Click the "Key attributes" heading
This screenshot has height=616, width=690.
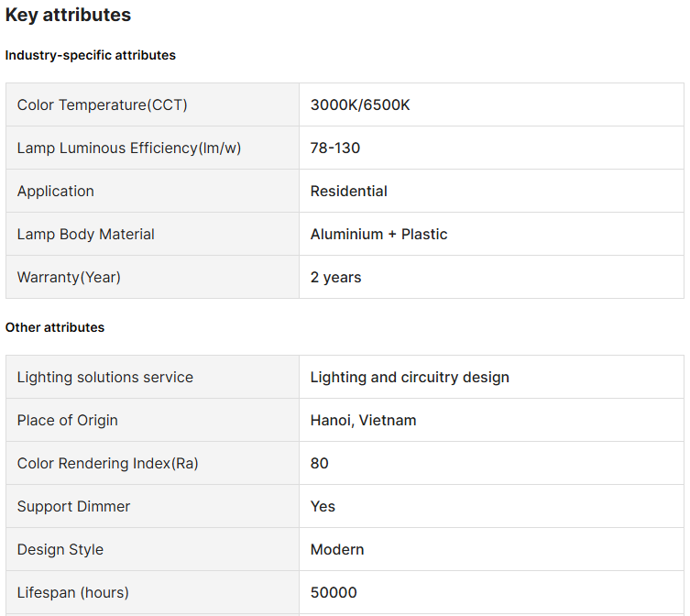pos(68,16)
